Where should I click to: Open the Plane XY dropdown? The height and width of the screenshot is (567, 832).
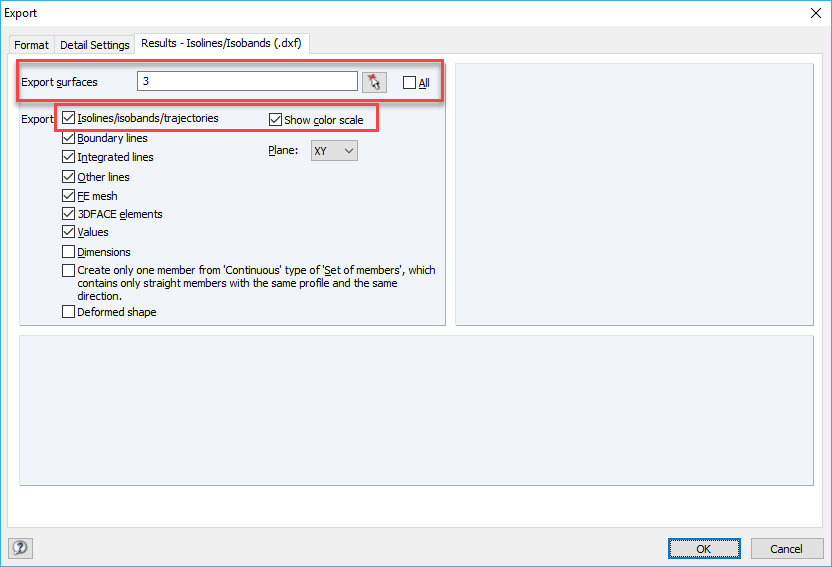tap(334, 151)
